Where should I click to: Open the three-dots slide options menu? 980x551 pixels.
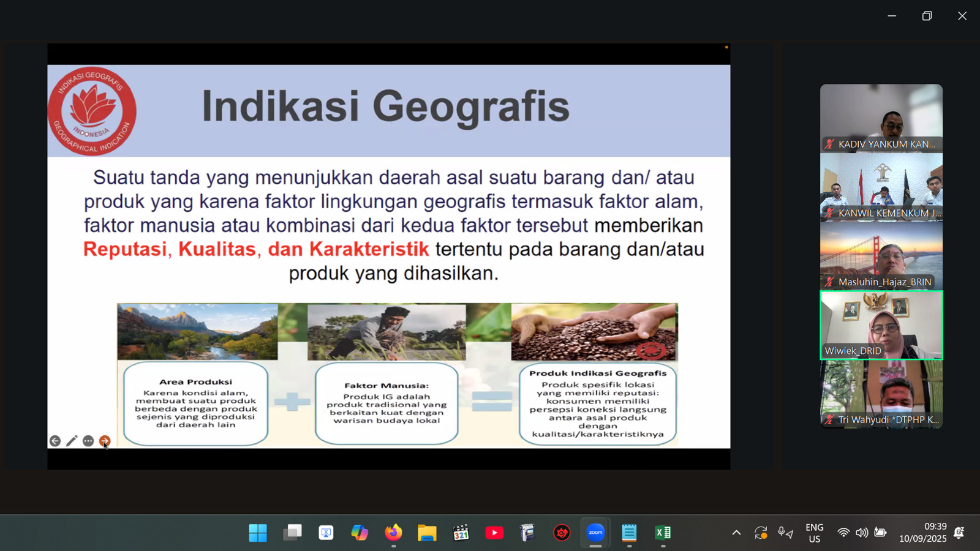(x=88, y=441)
